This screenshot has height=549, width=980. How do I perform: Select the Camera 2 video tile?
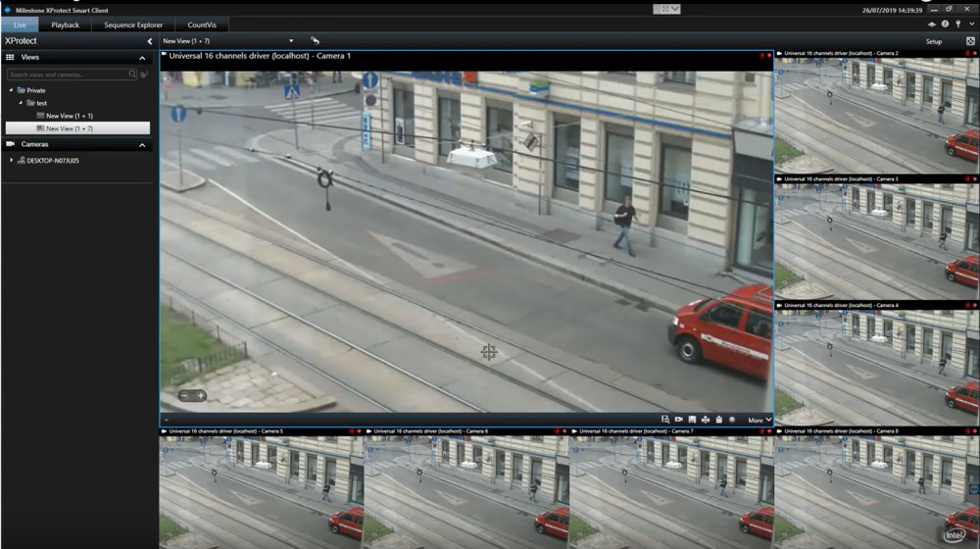click(877, 115)
